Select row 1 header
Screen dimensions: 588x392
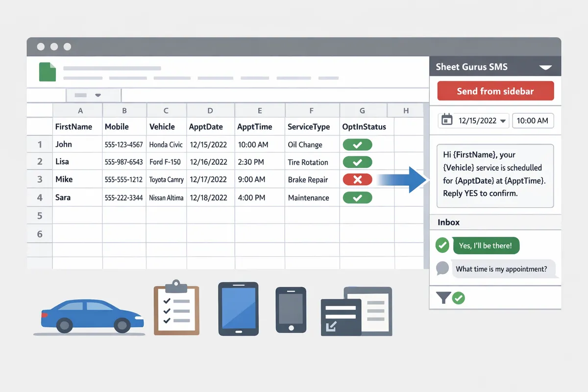tap(40, 145)
